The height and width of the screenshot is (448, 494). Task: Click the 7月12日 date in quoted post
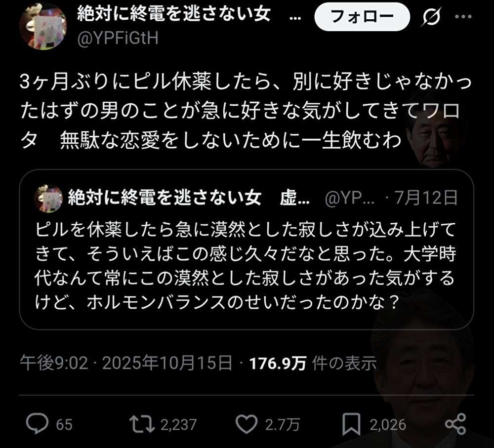[426, 198]
